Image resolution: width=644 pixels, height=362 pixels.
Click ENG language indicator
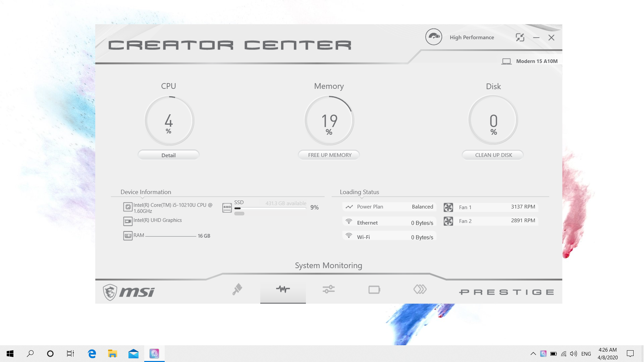click(x=586, y=354)
